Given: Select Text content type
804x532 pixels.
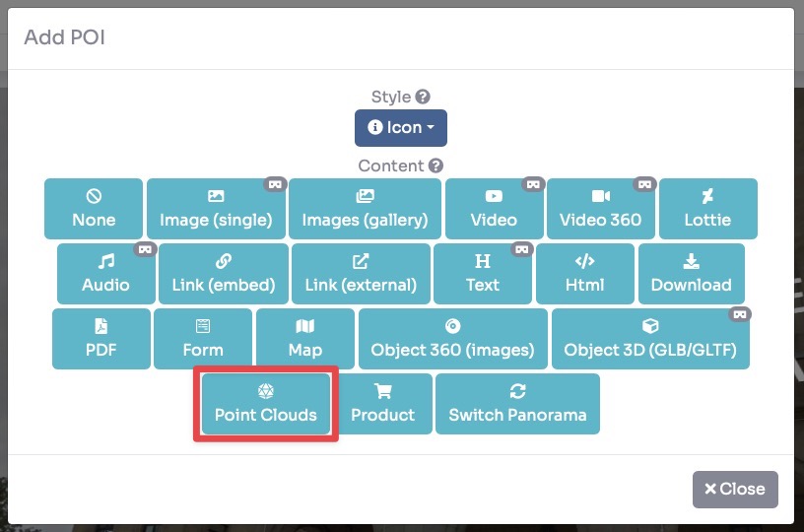Looking at the screenshot, I should point(483,274).
